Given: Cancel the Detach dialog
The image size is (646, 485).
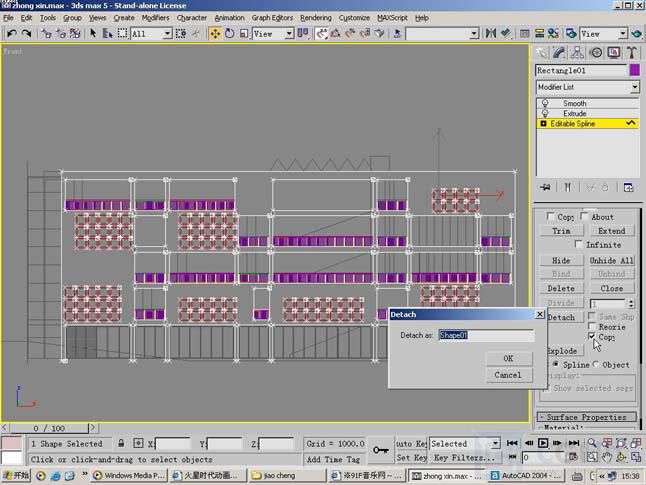Looking at the screenshot, I should [509, 375].
